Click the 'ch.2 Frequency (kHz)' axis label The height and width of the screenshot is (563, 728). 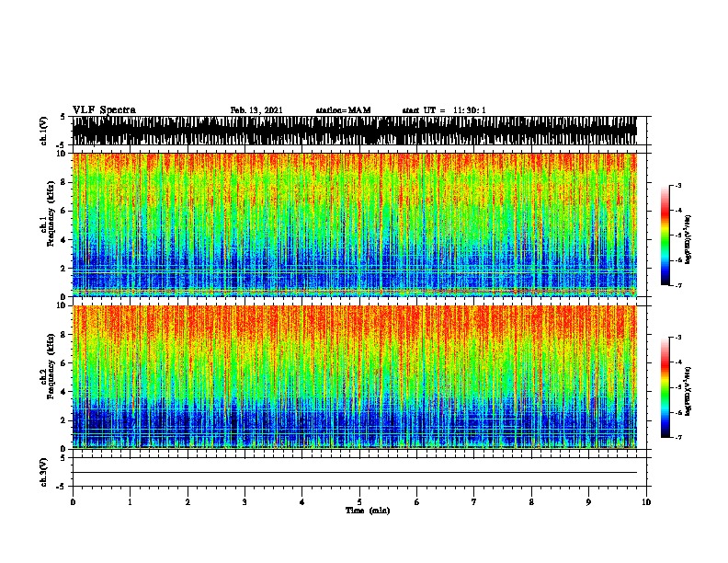pyautogui.click(x=48, y=367)
